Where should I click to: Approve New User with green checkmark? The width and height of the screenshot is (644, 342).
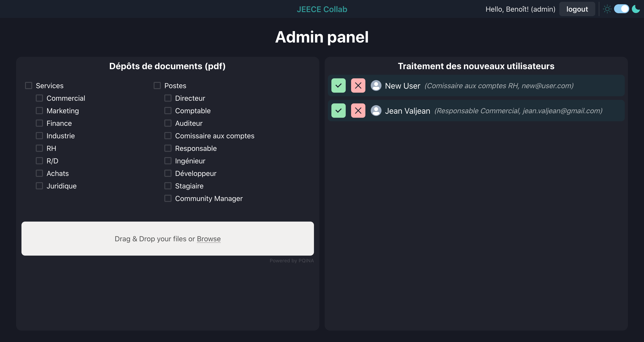pos(338,85)
